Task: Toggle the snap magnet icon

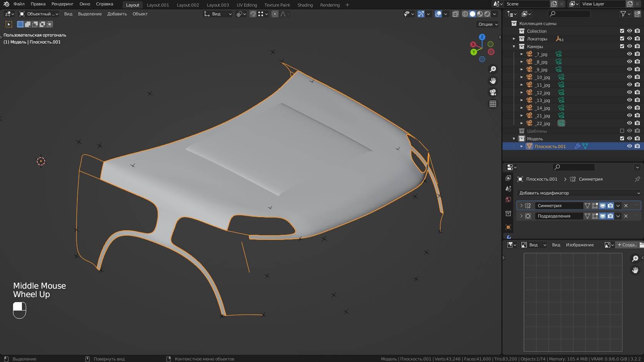Action: pos(253,14)
